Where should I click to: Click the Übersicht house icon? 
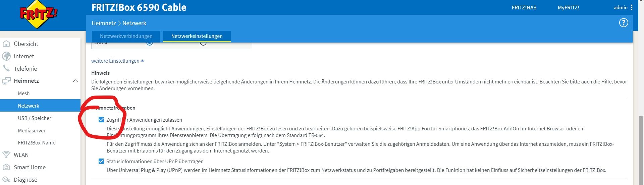point(6,44)
